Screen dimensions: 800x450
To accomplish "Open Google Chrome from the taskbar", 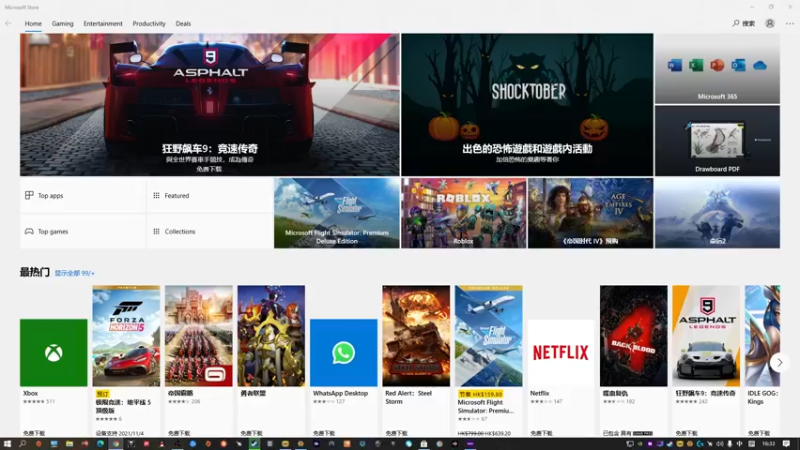I will (x=115, y=444).
